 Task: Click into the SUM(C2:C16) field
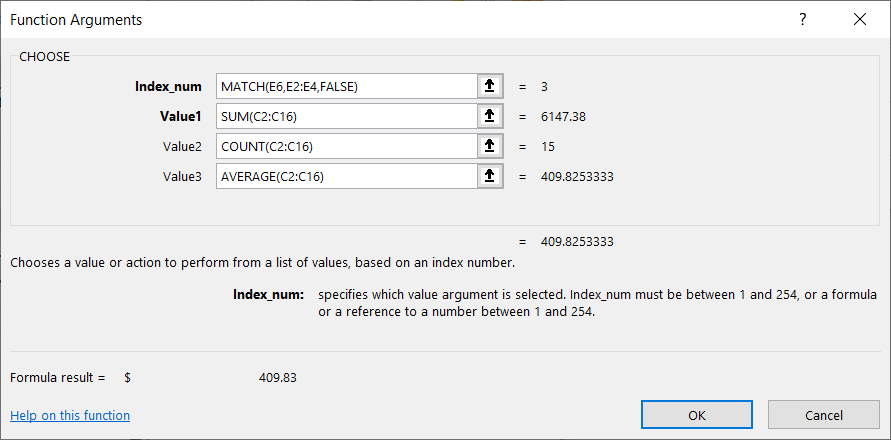[345, 117]
